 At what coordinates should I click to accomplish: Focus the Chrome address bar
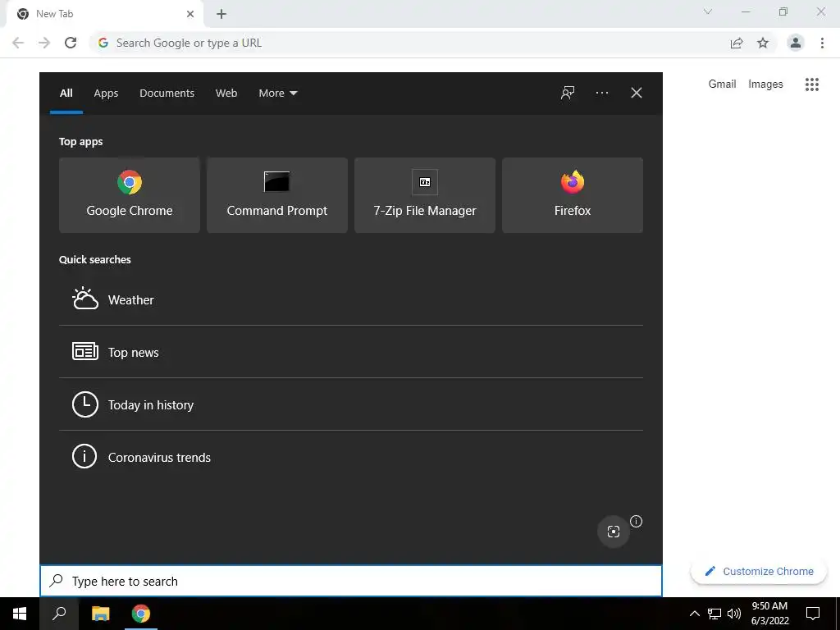pyautogui.click(x=410, y=43)
